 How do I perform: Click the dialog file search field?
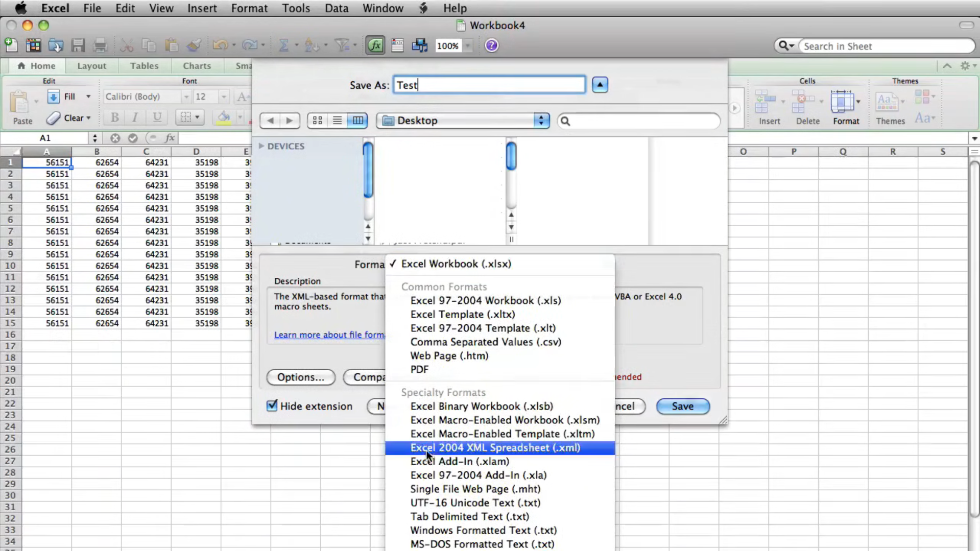pos(639,121)
